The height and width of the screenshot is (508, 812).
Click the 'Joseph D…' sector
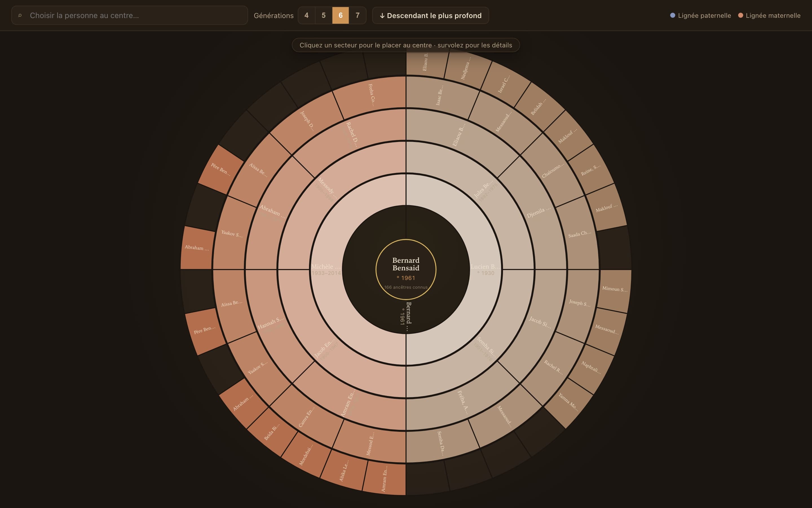307,121
